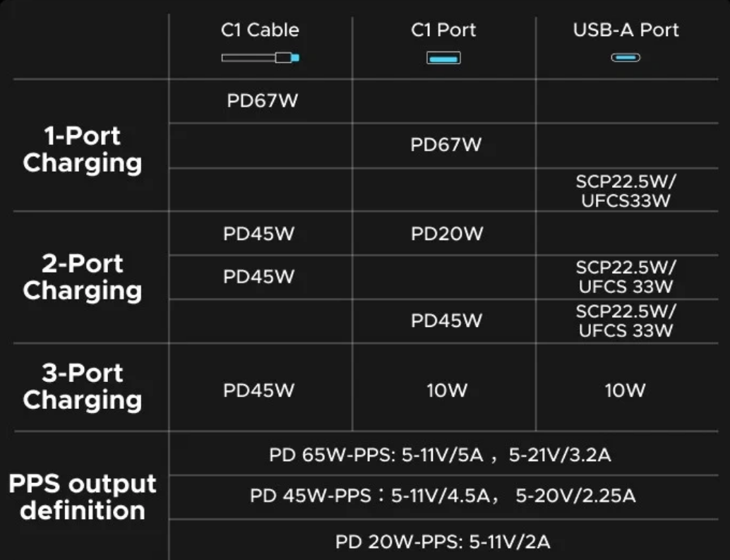This screenshot has height=560, width=730.
Task: Click the blue C1 Port icon
Action: tap(443, 57)
